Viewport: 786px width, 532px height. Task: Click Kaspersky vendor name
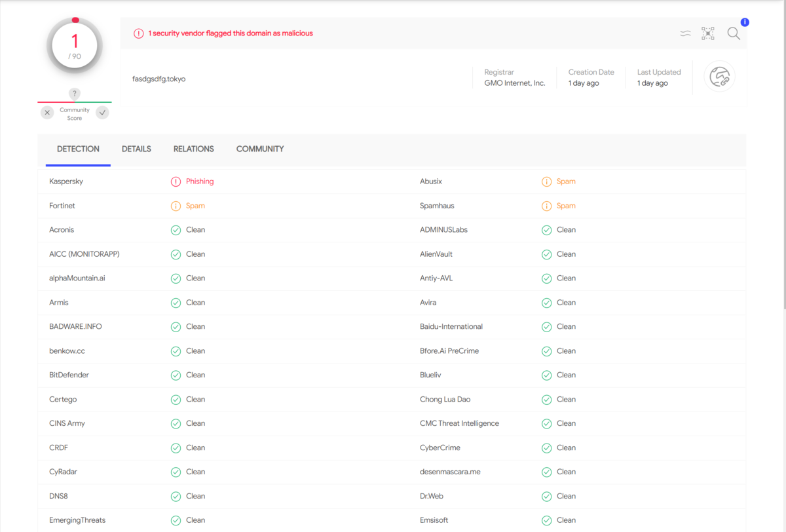(x=66, y=181)
